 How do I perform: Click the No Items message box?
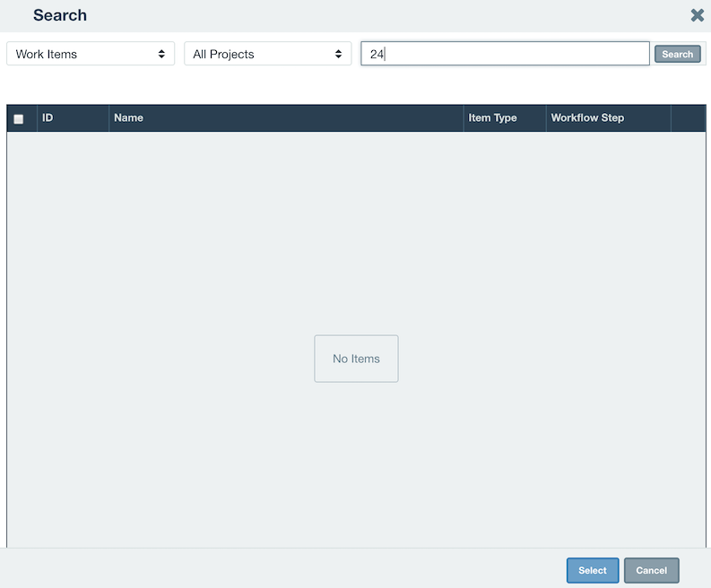tap(357, 359)
